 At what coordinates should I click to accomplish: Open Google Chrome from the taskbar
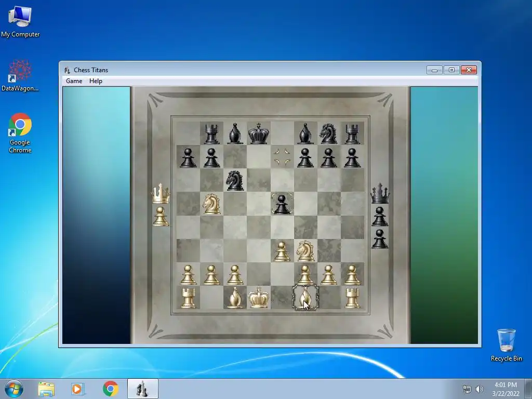click(110, 389)
